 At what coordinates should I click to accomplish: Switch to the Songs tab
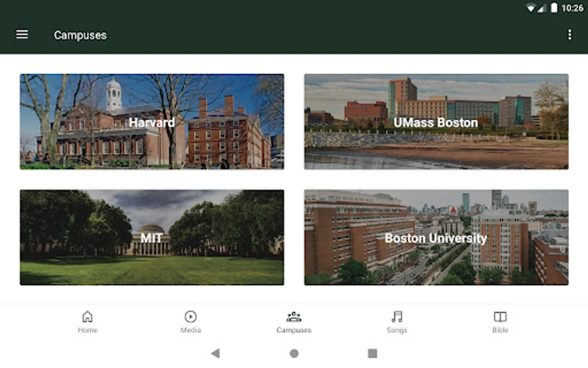397,322
